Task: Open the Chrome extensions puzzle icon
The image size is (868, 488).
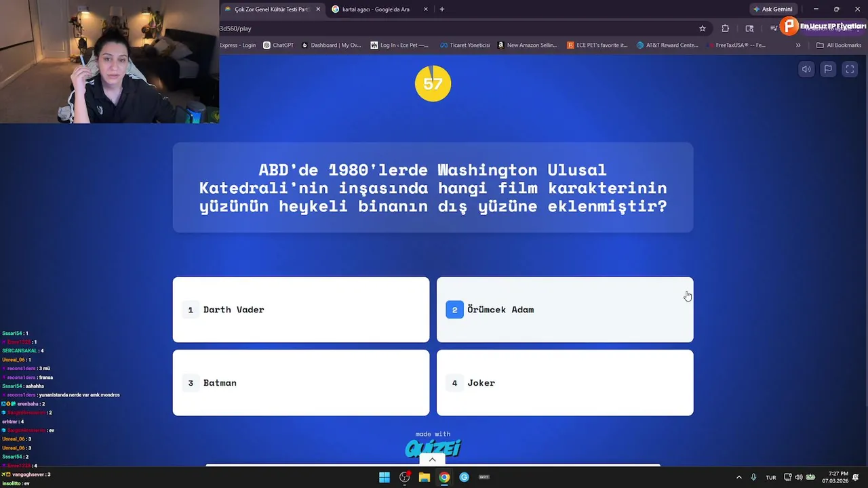Action: click(726, 28)
